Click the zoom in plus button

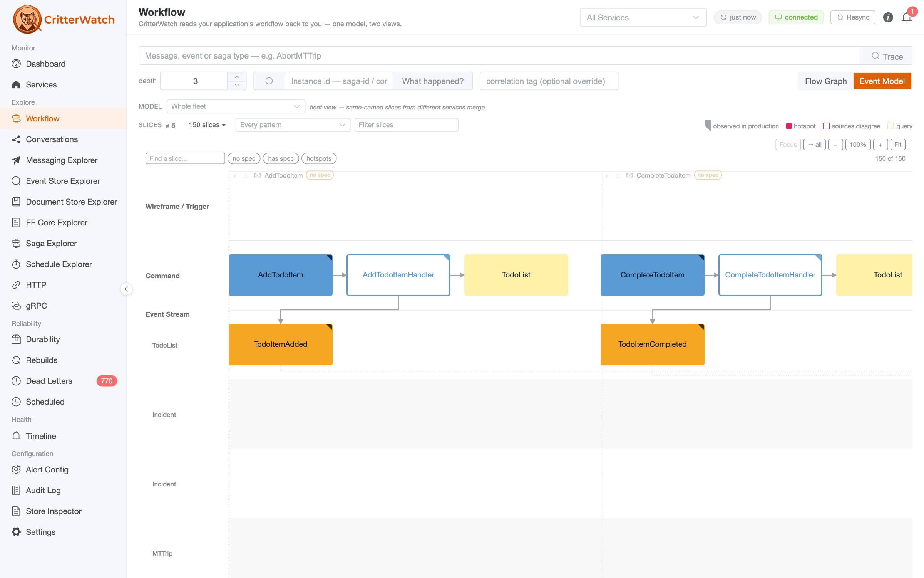tap(880, 145)
